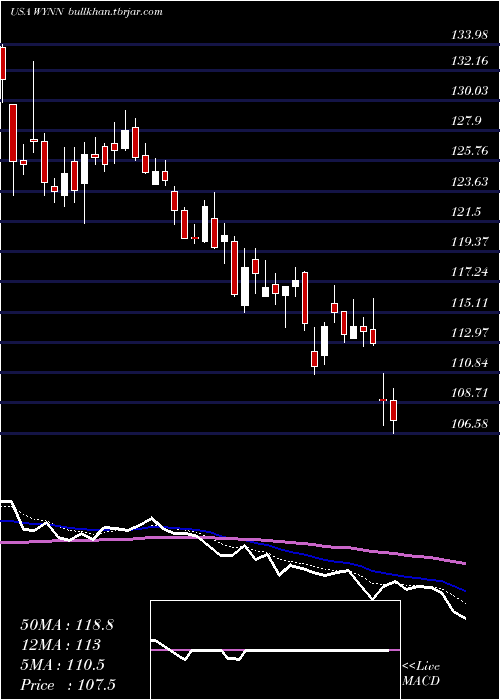Image resolution: width=500 pixels, height=700 pixels.
Task: Click the 127.9 price level label
Action: (466, 121)
